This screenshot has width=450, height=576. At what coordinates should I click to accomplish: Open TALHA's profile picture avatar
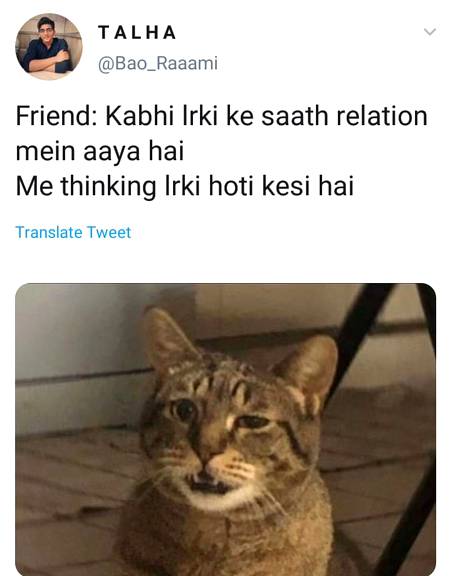pos(48,46)
